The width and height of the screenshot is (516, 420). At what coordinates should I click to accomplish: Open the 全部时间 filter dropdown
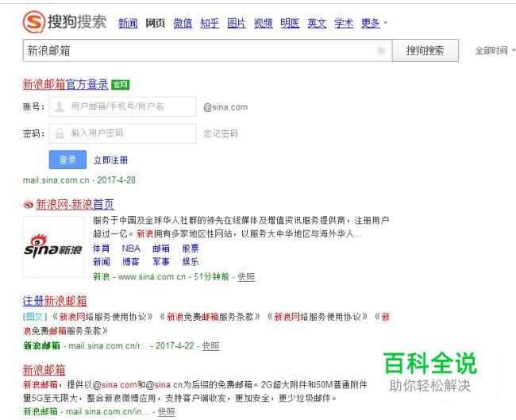click(x=495, y=51)
